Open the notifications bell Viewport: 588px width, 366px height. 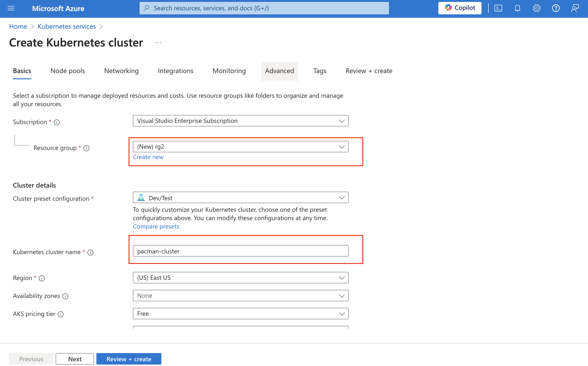point(517,8)
